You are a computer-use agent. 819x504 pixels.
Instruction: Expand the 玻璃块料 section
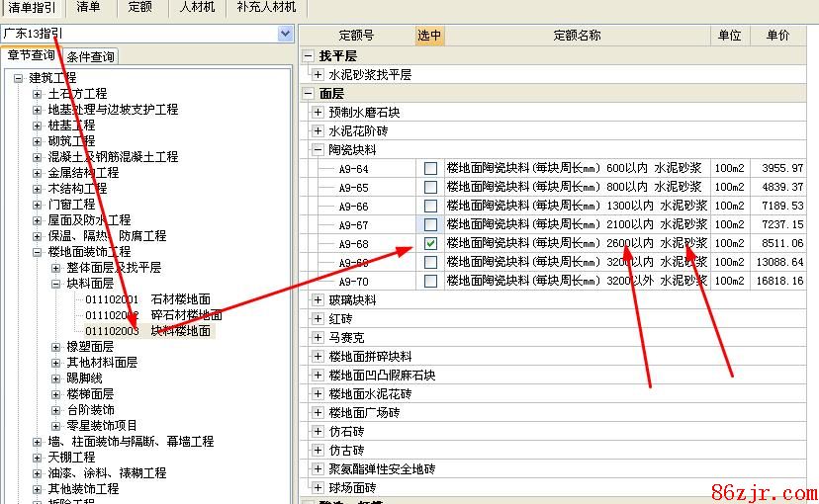[318, 300]
